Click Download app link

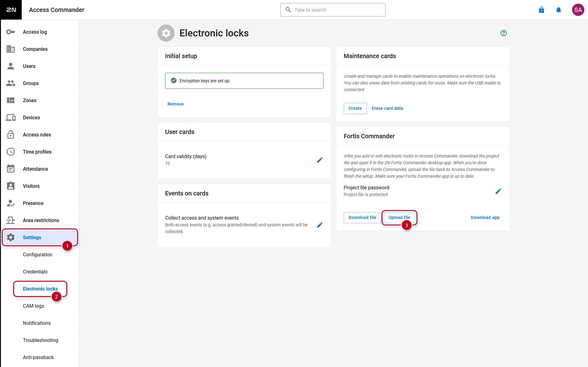485,217
